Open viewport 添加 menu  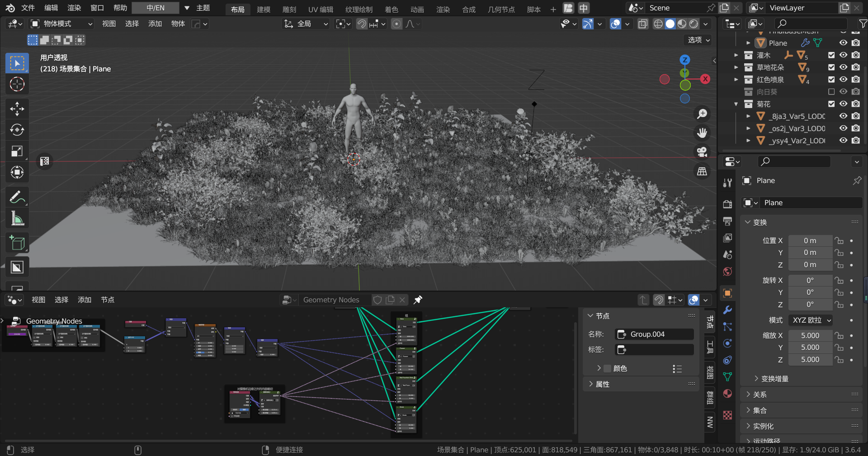(x=155, y=24)
